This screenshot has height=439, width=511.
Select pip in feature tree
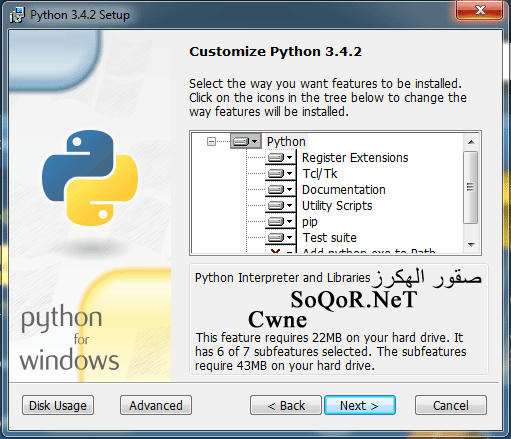tap(310, 222)
